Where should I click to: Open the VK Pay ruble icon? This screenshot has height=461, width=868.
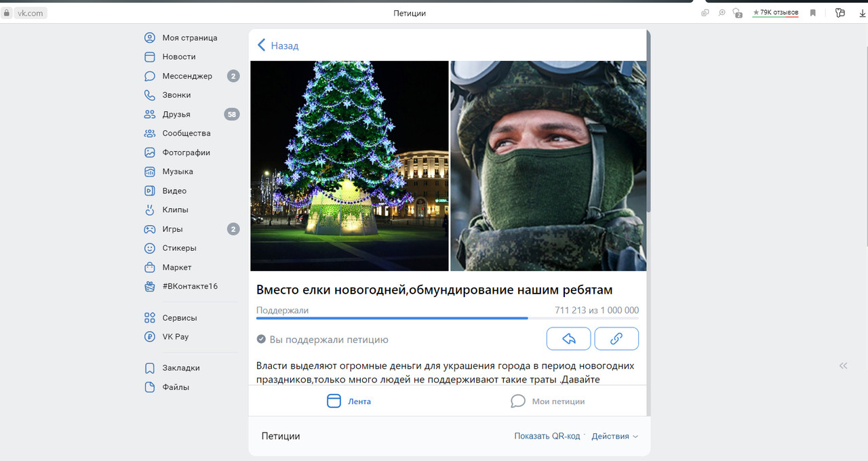tap(150, 337)
